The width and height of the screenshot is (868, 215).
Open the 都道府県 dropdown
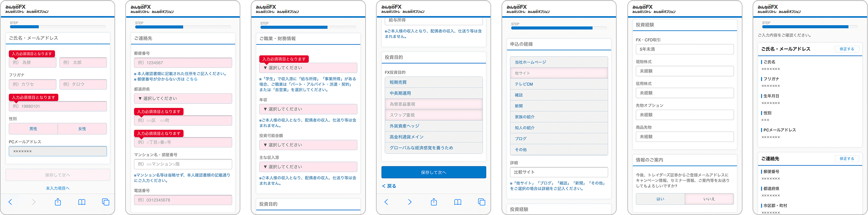183,98
